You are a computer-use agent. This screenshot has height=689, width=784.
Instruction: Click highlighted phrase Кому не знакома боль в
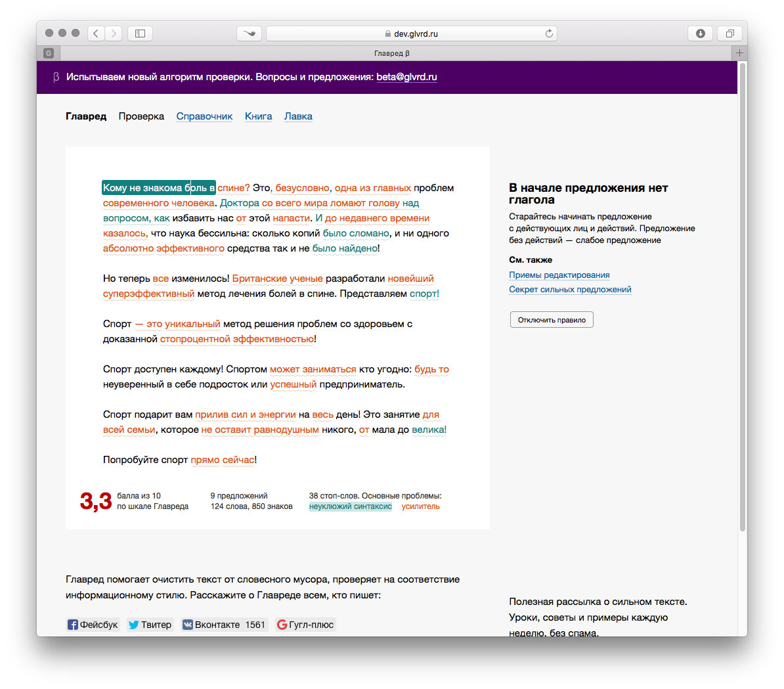pyautogui.click(x=159, y=188)
